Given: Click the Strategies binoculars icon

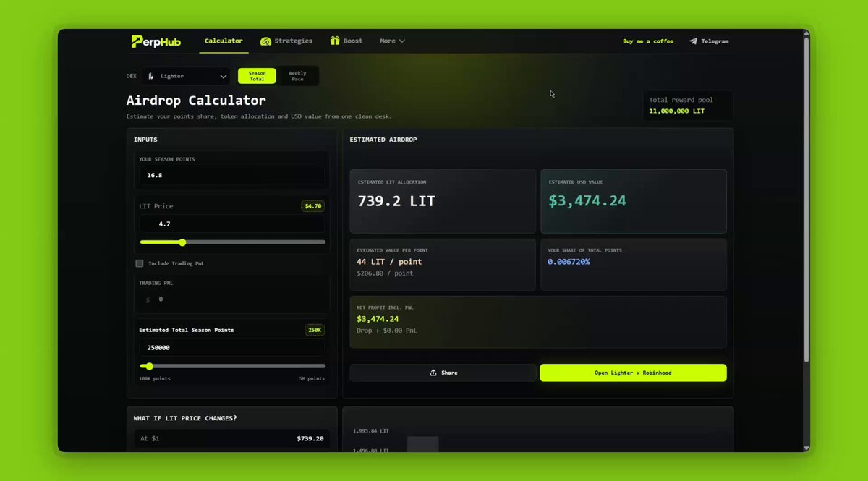Looking at the screenshot, I should pos(265,41).
